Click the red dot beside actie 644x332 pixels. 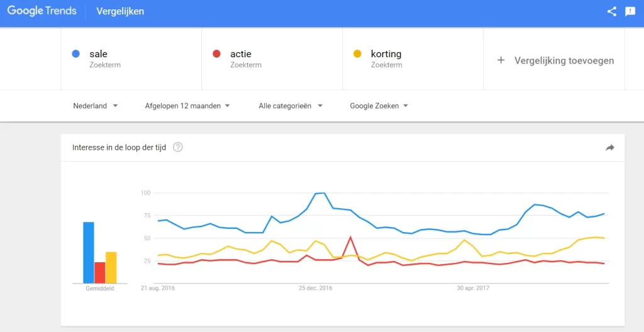[217, 54]
